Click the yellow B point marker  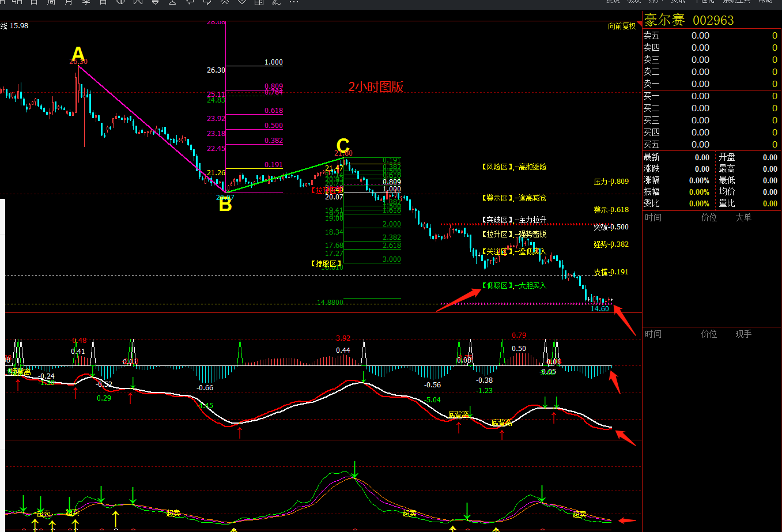click(225, 205)
